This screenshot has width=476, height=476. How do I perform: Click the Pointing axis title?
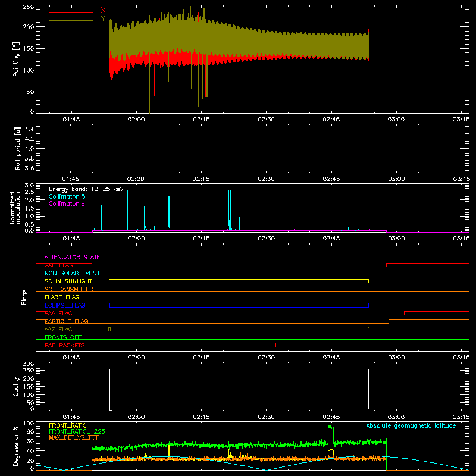point(16,59)
